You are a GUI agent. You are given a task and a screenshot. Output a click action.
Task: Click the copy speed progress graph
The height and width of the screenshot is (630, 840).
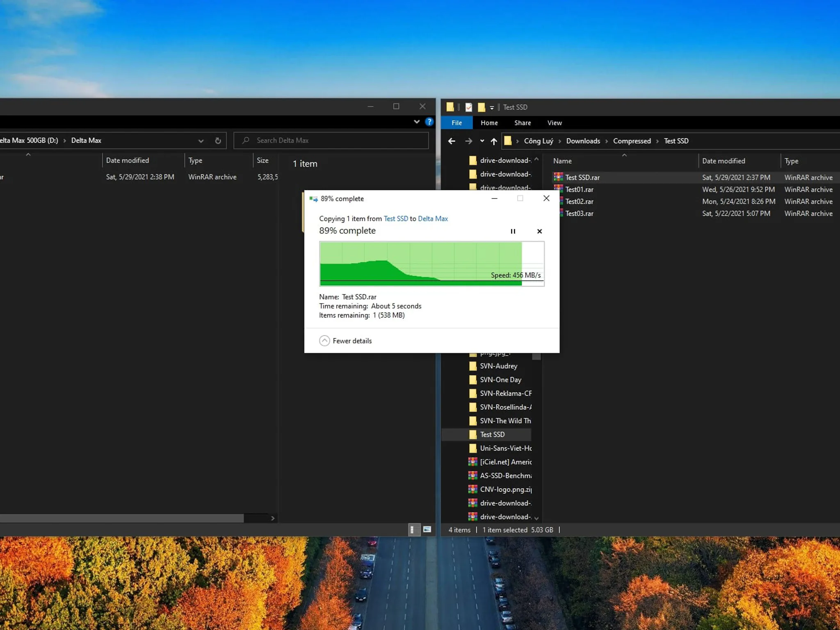pyautogui.click(x=432, y=264)
